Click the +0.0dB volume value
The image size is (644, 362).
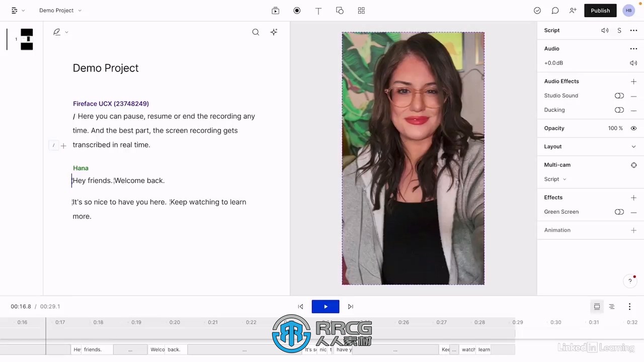553,63
